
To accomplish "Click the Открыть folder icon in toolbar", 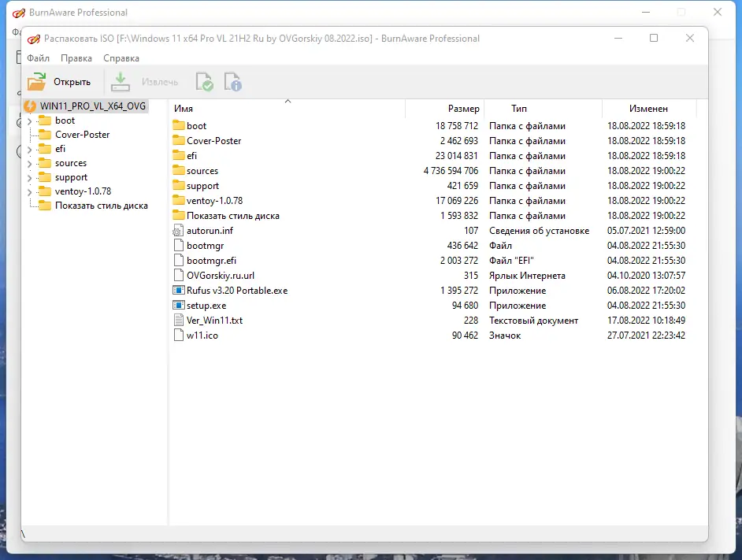I will [36, 81].
